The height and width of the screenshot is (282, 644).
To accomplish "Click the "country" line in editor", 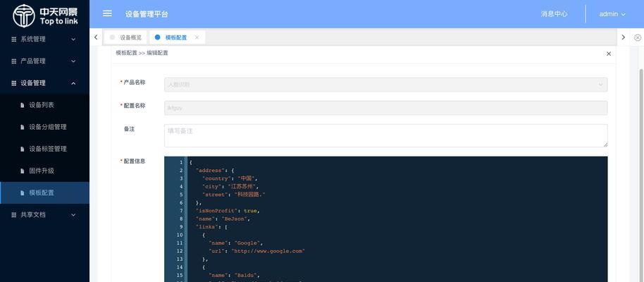I will click(230, 178).
